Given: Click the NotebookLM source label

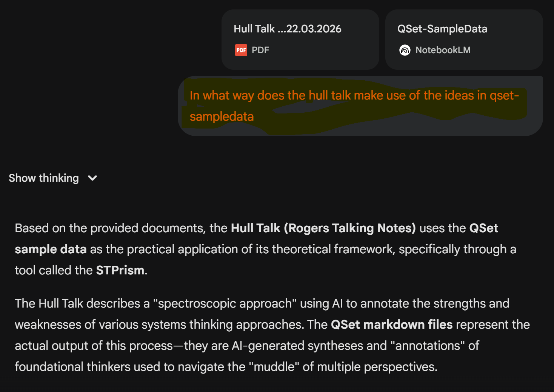Looking at the screenshot, I should [443, 50].
